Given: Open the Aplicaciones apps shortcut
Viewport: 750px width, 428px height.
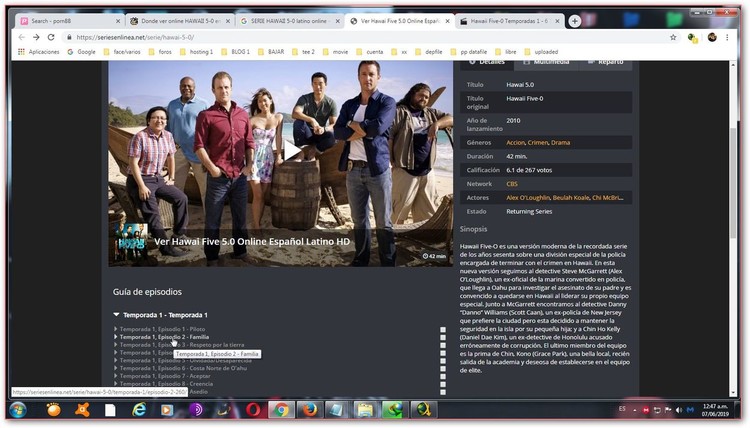Looking at the screenshot, I should tap(39, 52).
